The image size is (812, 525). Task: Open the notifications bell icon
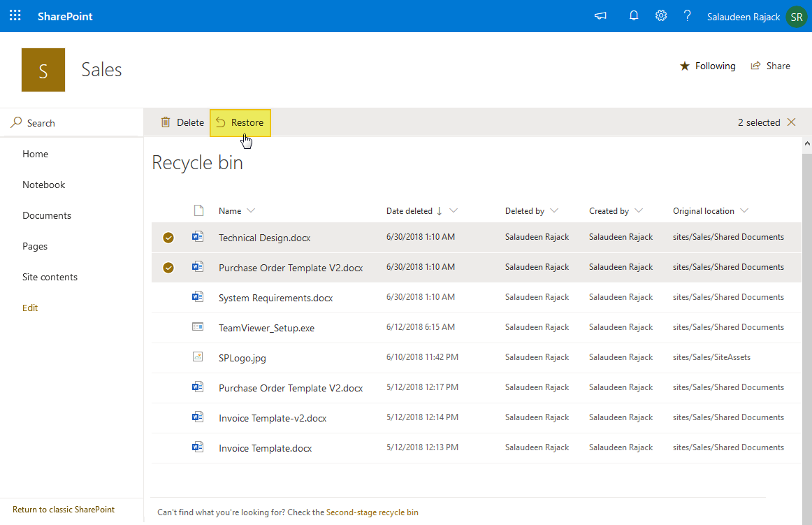(633, 15)
